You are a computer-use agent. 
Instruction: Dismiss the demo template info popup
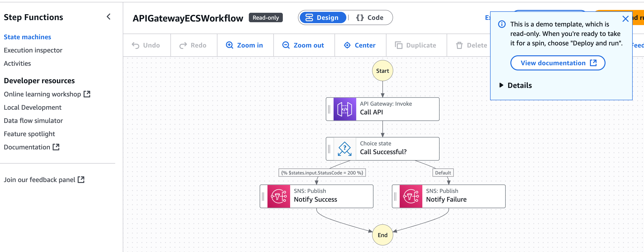pos(625,19)
